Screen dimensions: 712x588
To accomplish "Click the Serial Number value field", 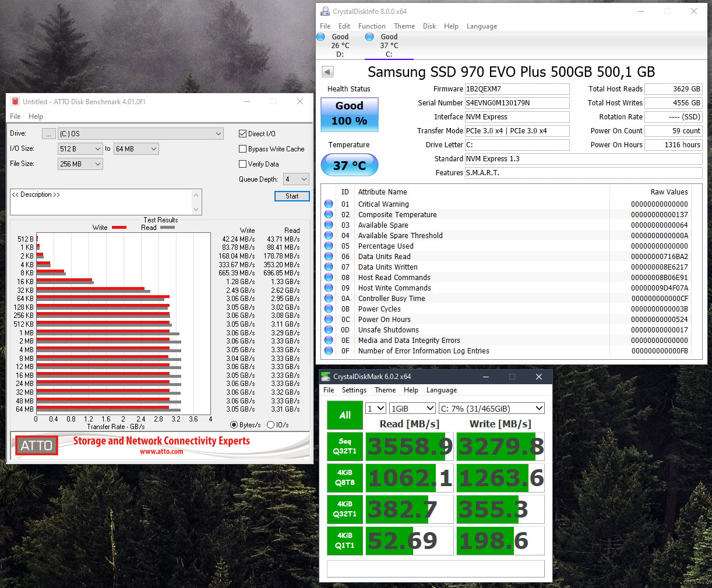I will (517, 103).
